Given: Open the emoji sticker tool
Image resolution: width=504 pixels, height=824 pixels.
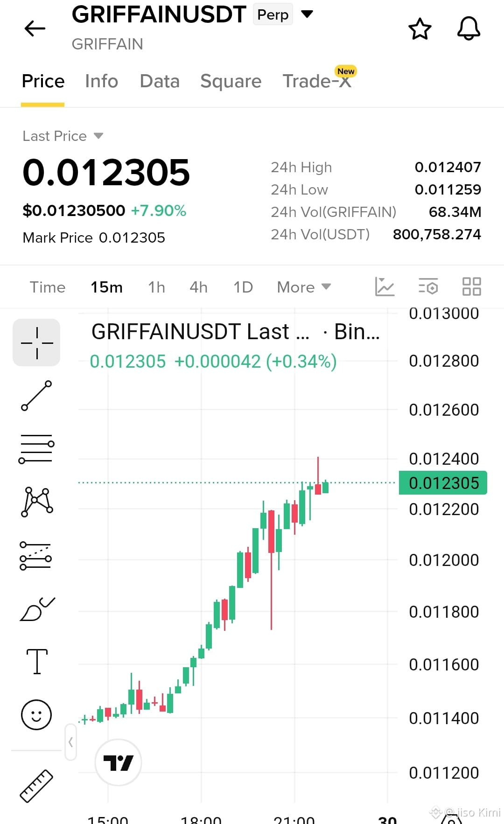Looking at the screenshot, I should 36,714.
